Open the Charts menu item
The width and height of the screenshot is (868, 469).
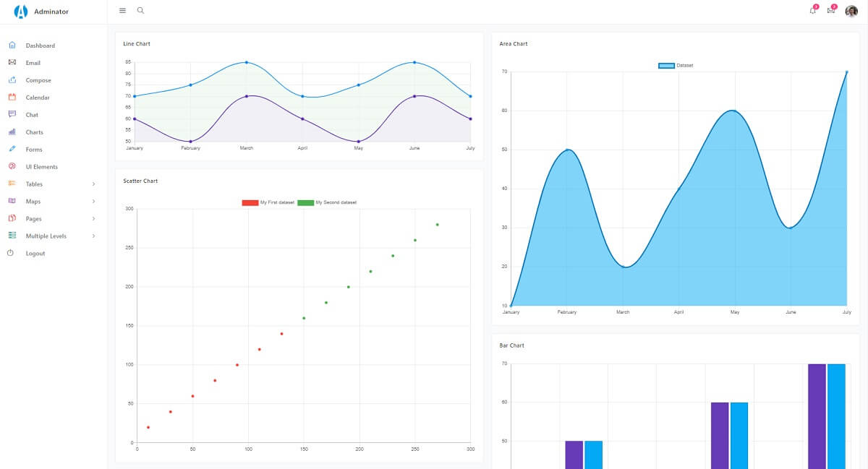(34, 132)
